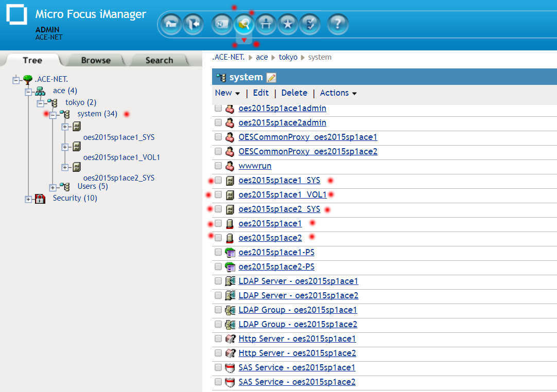Image resolution: width=557 pixels, height=392 pixels.
Task: Open the New dropdown menu
Action: click(x=227, y=93)
